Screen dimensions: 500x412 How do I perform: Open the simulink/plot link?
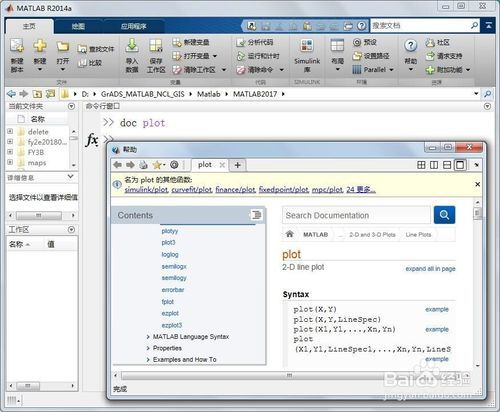pos(146,190)
